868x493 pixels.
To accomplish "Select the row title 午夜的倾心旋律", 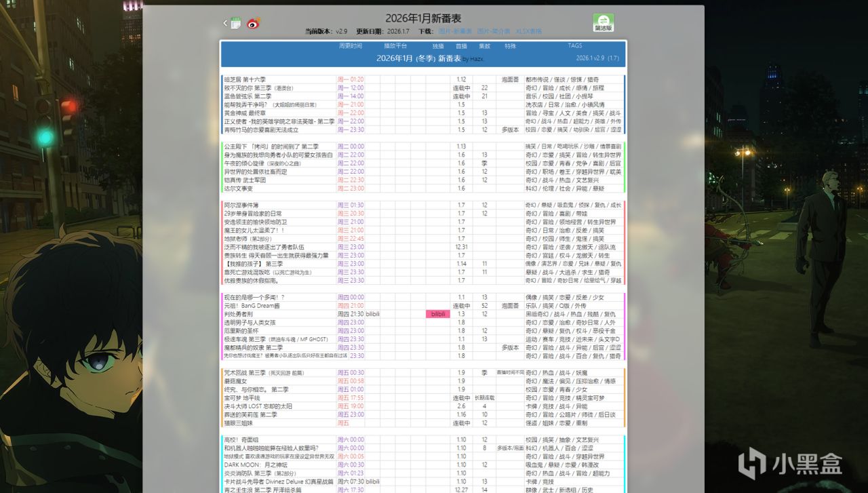I will [x=245, y=163].
